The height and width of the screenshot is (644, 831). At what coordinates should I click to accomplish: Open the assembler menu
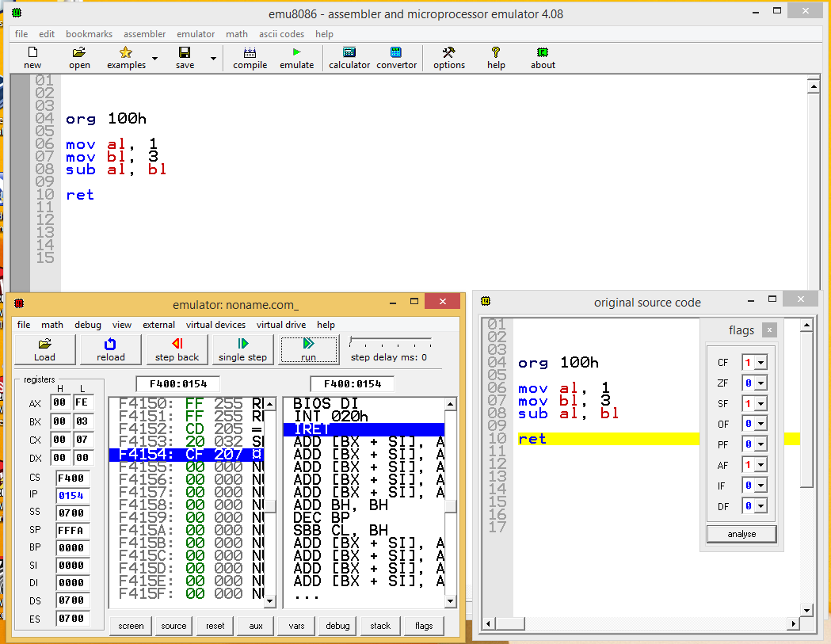(145, 34)
